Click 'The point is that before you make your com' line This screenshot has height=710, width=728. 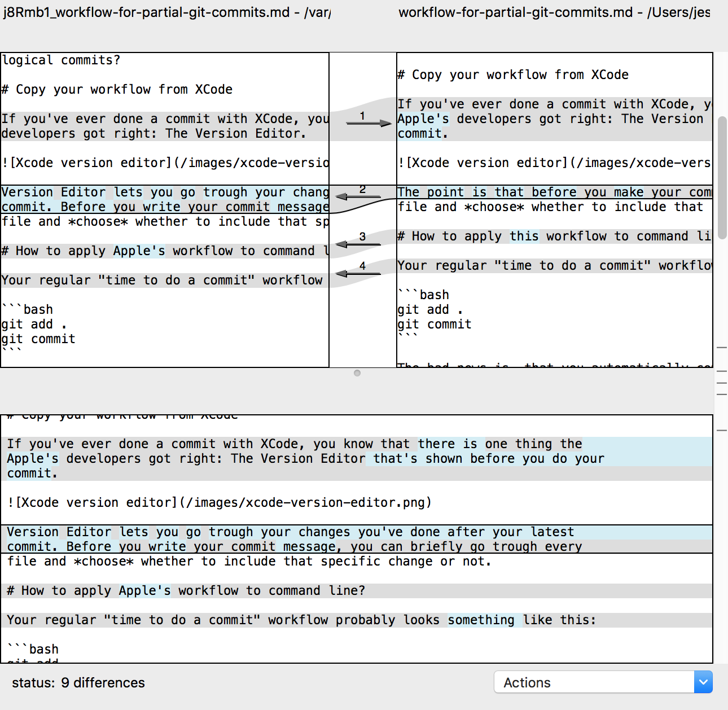pos(555,192)
